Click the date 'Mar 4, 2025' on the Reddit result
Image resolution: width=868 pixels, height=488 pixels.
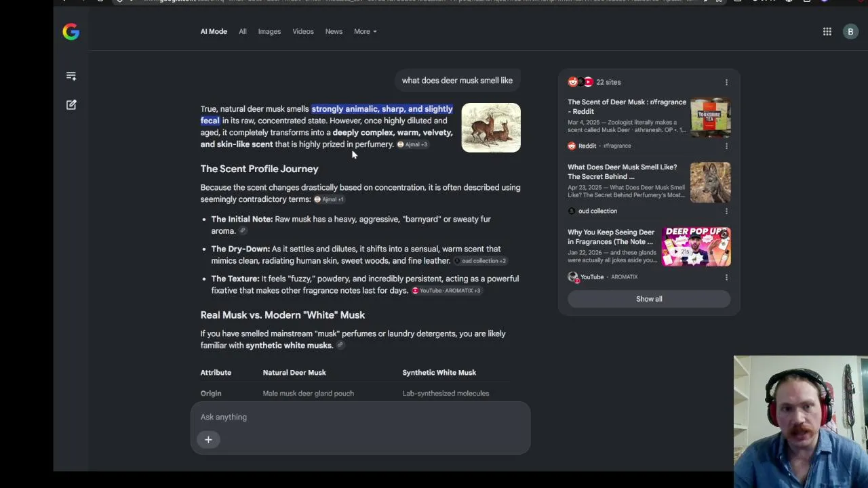585,123
